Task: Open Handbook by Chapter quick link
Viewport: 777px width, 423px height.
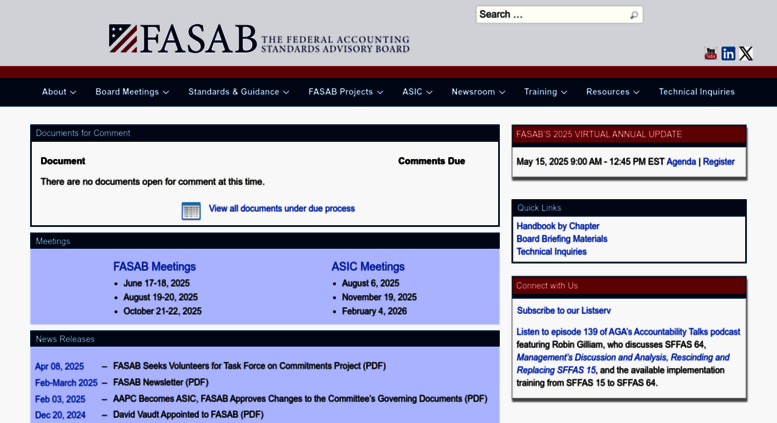Action: 558,226
